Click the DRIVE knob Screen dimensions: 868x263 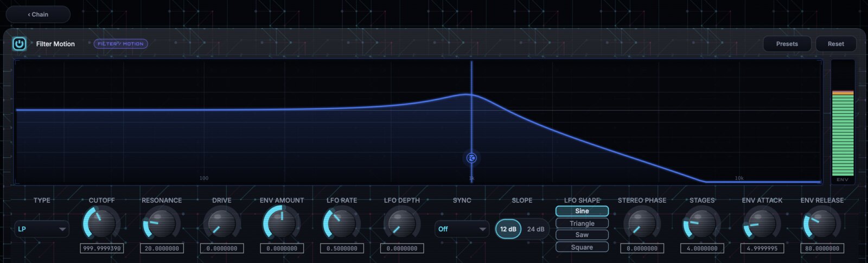point(222,223)
